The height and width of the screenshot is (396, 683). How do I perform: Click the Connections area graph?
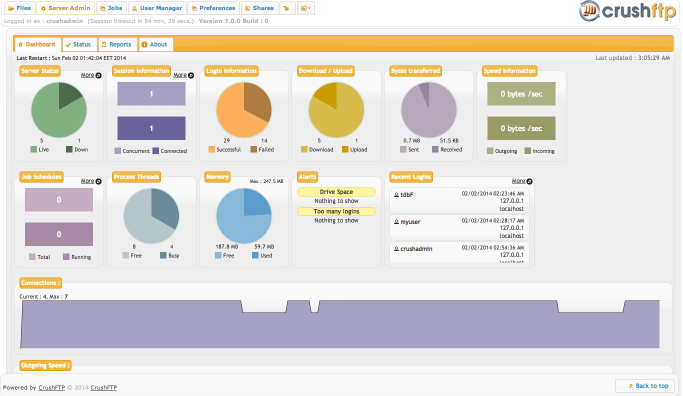[340, 324]
